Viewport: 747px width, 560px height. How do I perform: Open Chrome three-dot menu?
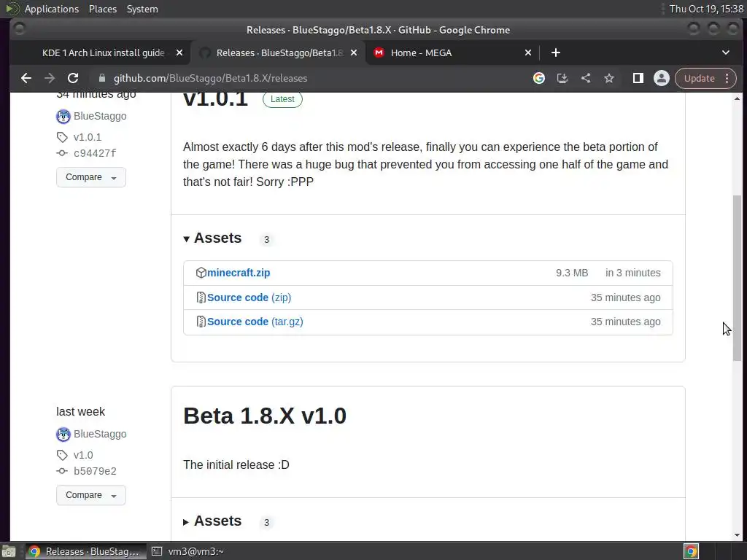coord(727,78)
